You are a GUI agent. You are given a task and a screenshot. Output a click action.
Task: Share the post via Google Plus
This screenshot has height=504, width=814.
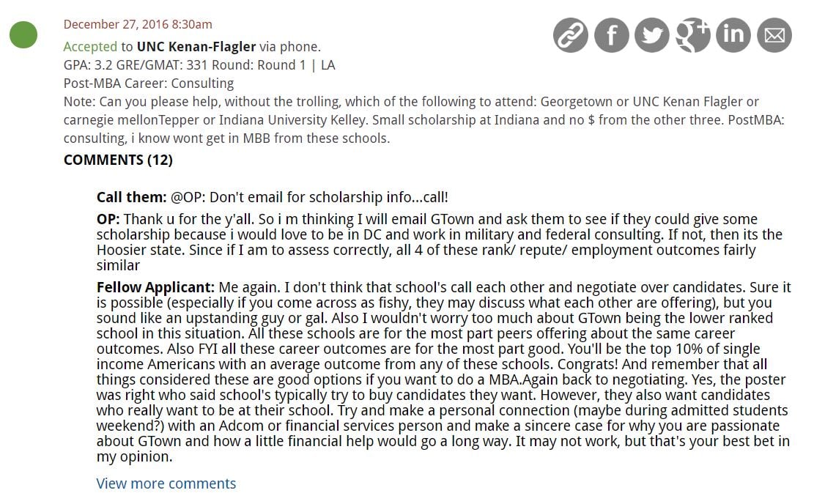693,35
